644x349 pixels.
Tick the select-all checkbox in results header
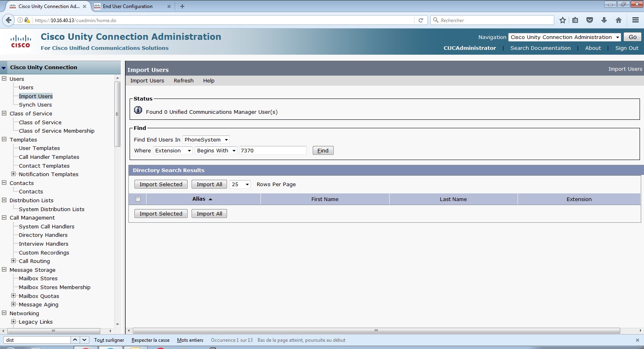pyautogui.click(x=138, y=199)
